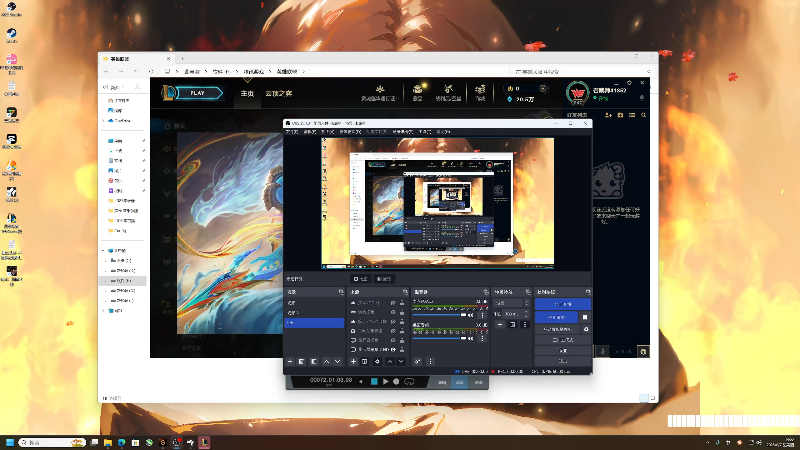
Task: Open virtual camera settings gear in OBS Controls
Action: tap(586, 329)
